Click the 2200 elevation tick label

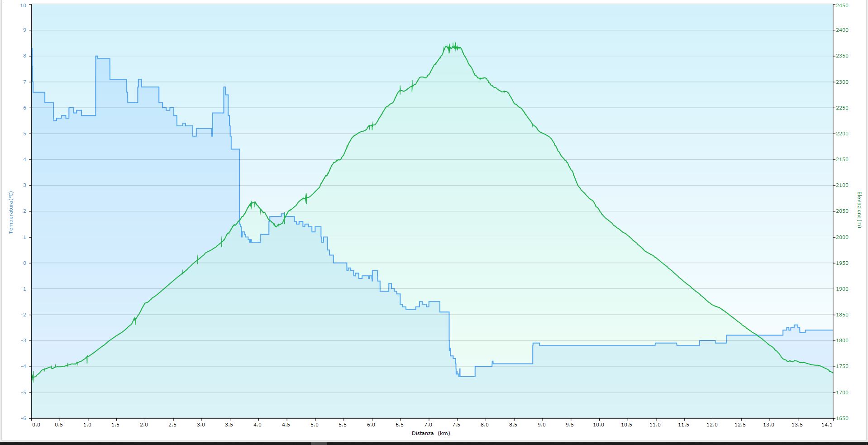click(x=842, y=134)
